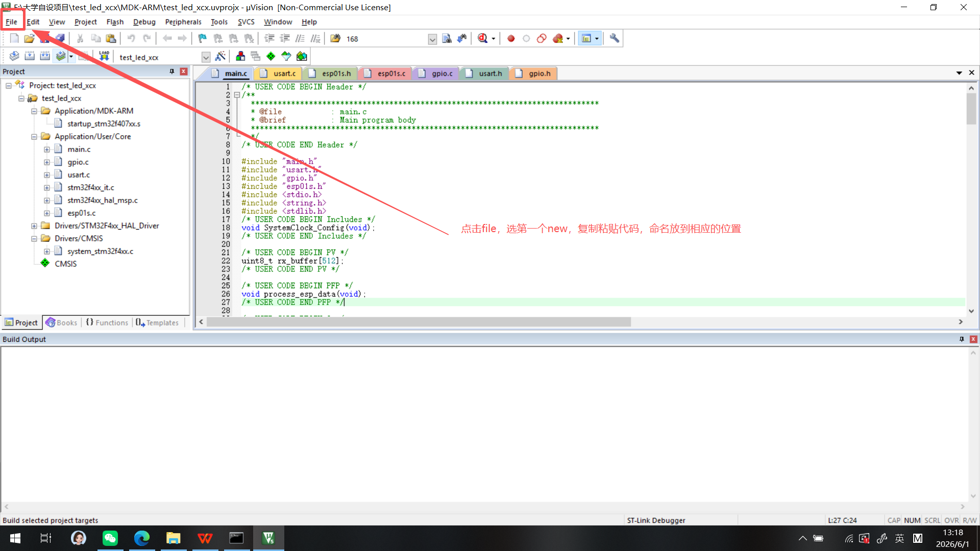The width and height of the screenshot is (980, 551).
Task: Disable all breakpoints double-circle icon
Action: (x=542, y=38)
